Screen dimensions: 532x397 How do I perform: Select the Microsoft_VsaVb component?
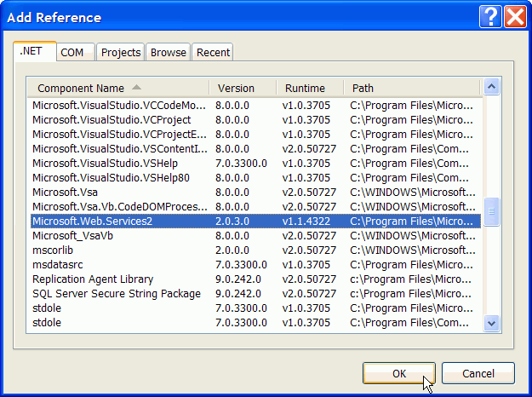[x=255, y=236]
